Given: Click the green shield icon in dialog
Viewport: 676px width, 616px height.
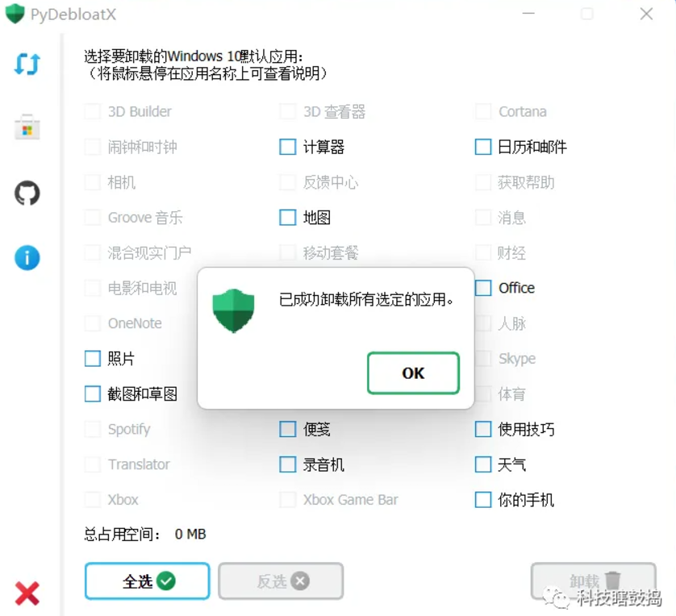Looking at the screenshot, I should 233,310.
